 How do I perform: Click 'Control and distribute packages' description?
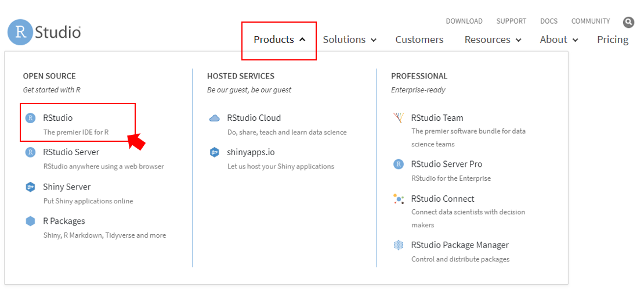[461, 259]
